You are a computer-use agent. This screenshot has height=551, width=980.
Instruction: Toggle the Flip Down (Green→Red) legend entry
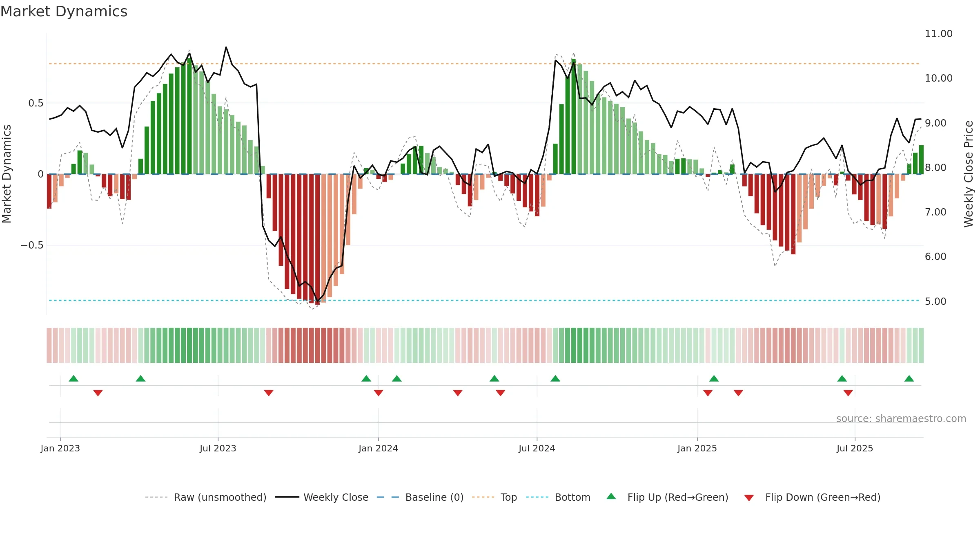pos(812,497)
